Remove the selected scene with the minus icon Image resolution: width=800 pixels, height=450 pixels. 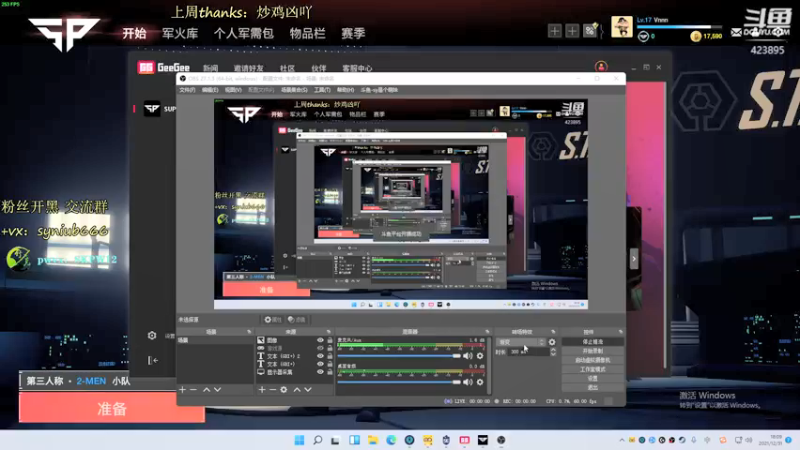193,389
